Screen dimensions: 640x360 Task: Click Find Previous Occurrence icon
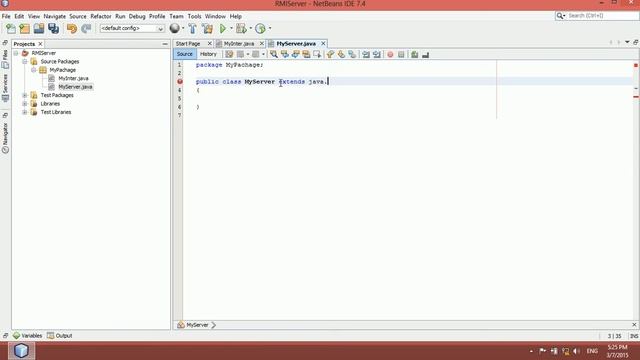coord(284,54)
